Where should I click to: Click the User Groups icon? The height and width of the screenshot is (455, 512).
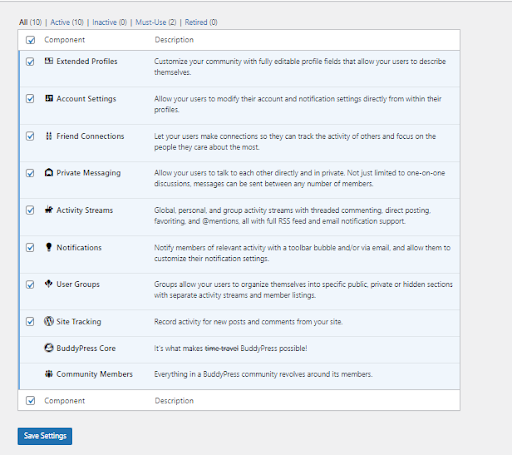click(x=49, y=284)
